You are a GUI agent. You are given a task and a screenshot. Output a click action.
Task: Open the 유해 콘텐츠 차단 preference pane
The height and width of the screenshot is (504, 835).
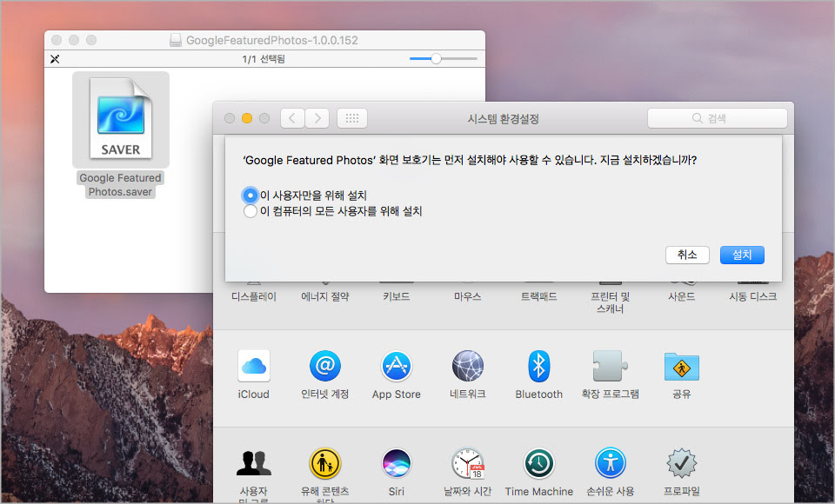click(x=324, y=463)
